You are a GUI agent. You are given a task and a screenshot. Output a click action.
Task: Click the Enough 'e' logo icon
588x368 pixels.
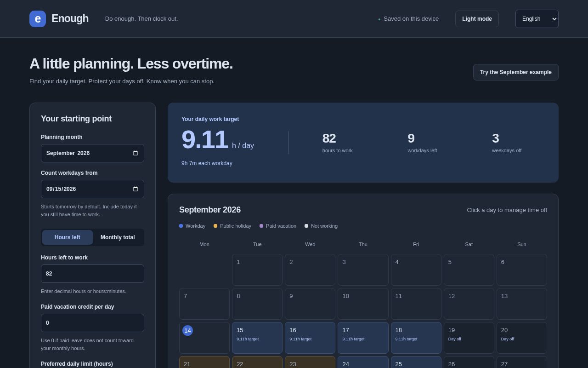coord(38,19)
